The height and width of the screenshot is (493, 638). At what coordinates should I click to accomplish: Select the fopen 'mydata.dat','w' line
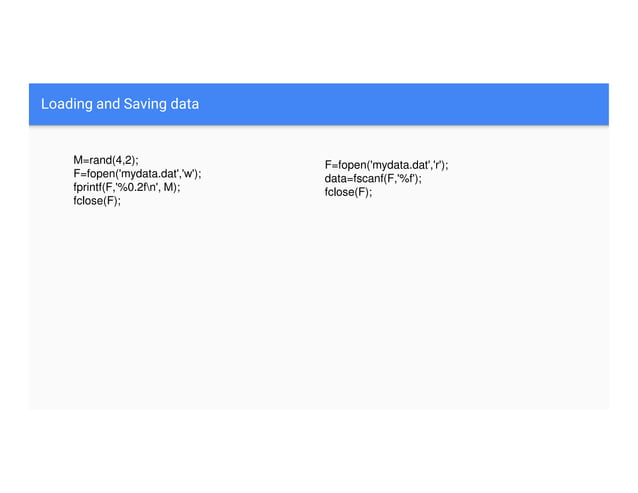(x=137, y=174)
